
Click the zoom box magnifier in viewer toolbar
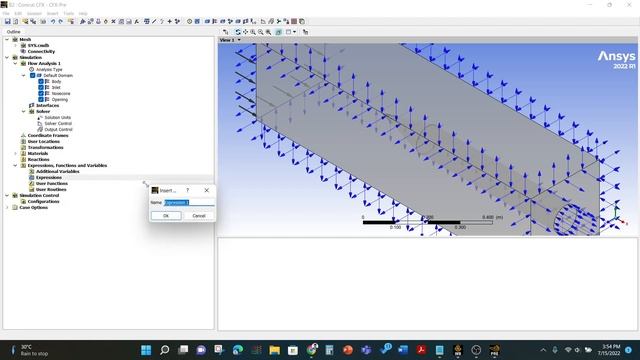pos(260,32)
